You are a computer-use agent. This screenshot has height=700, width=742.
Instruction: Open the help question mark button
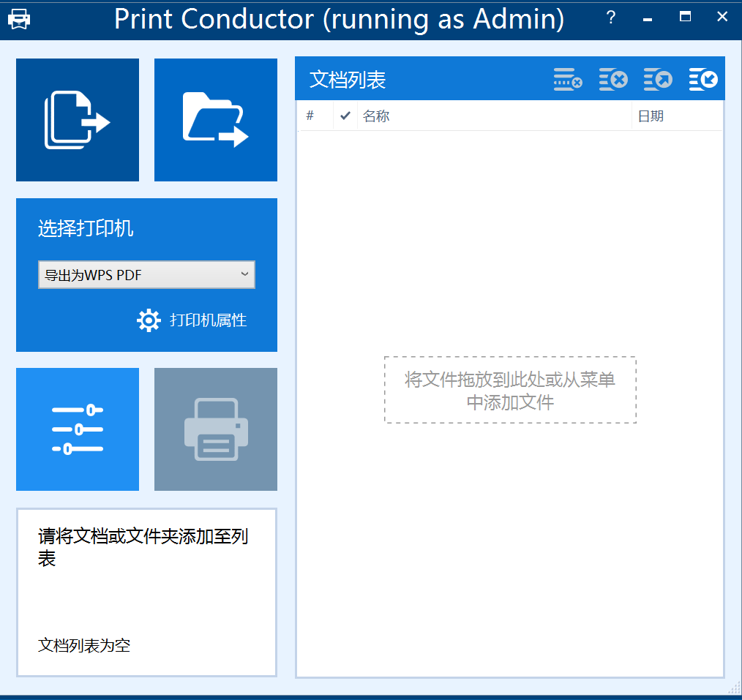pyautogui.click(x=611, y=18)
